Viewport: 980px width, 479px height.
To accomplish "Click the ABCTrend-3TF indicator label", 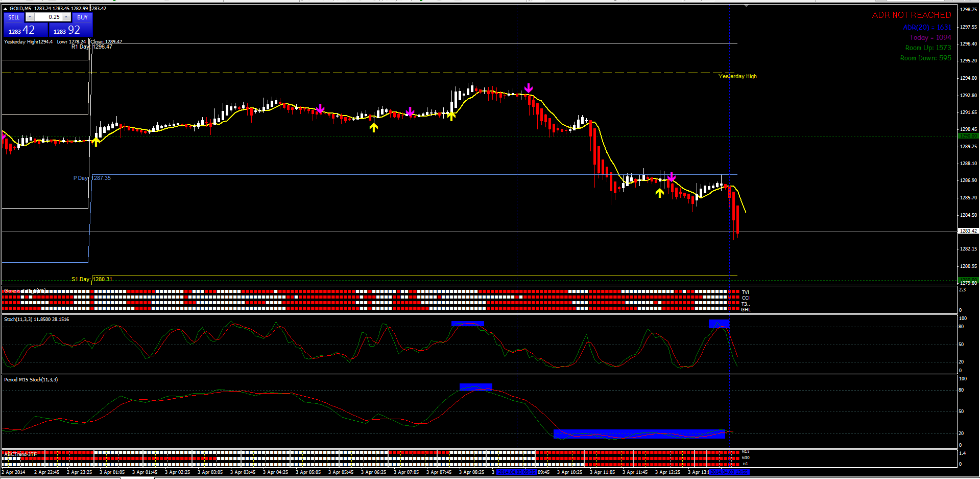I will point(20,454).
